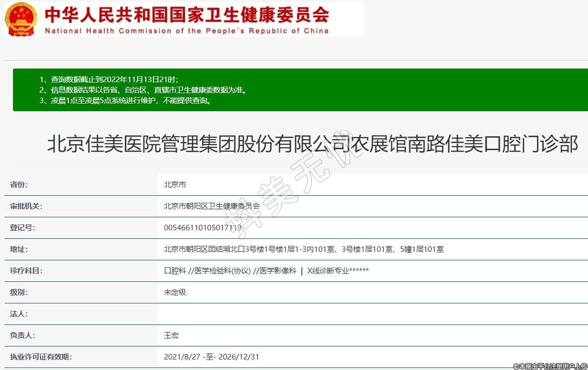The height and width of the screenshot is (370, 588).
Task: Select the registration number 005466110105017119
Action: point(203,228)
